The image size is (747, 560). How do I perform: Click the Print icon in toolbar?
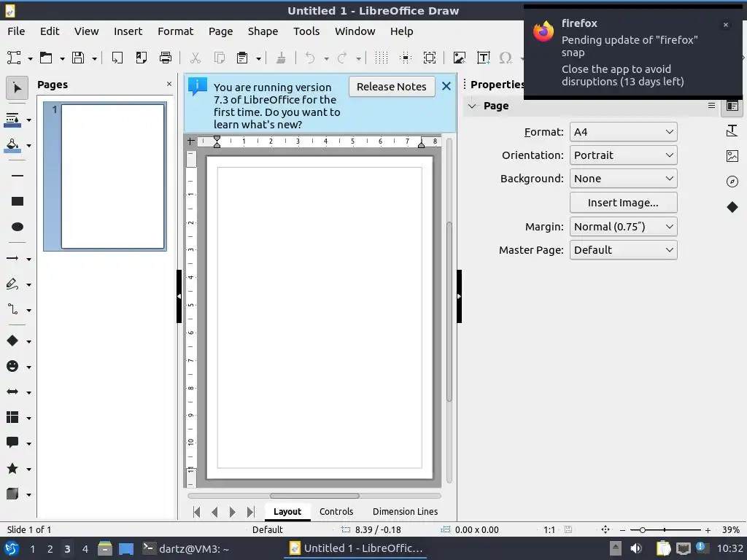click(166, 58)
